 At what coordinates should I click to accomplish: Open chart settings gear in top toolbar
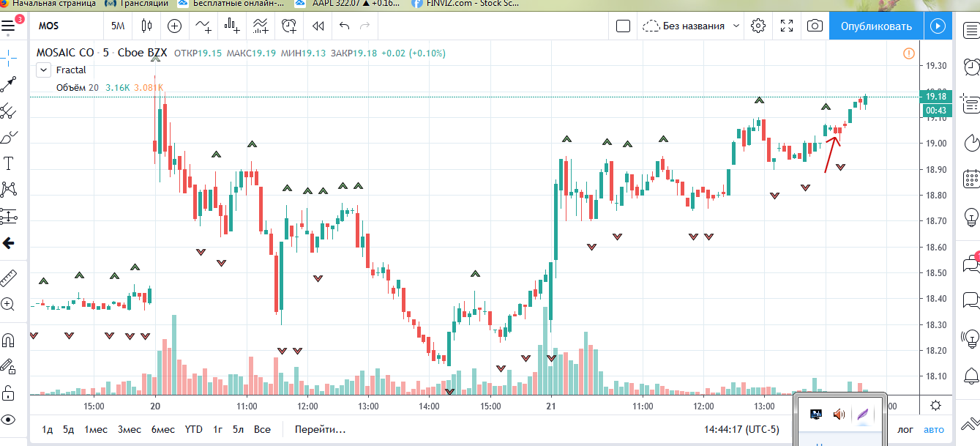point(758,26)
